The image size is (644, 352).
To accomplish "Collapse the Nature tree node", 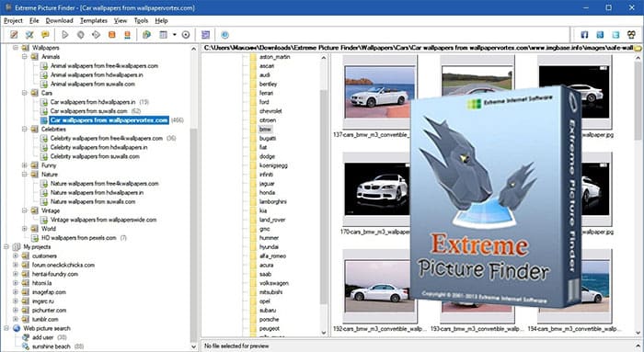I will click(25, 175).
